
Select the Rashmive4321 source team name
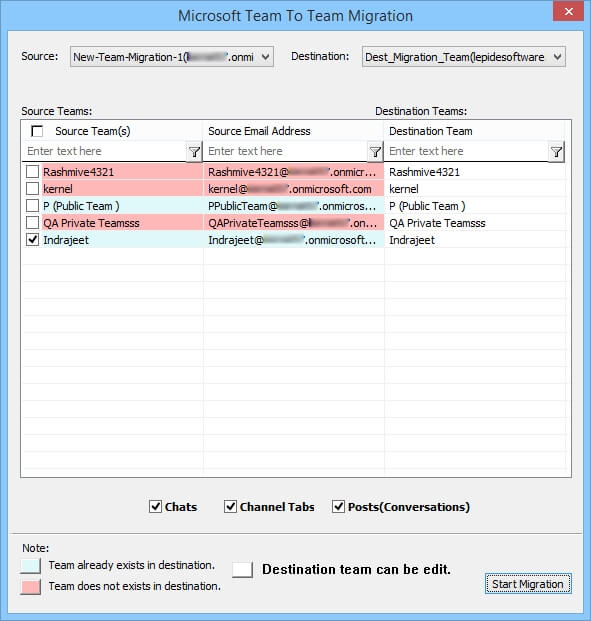point(78,172)
